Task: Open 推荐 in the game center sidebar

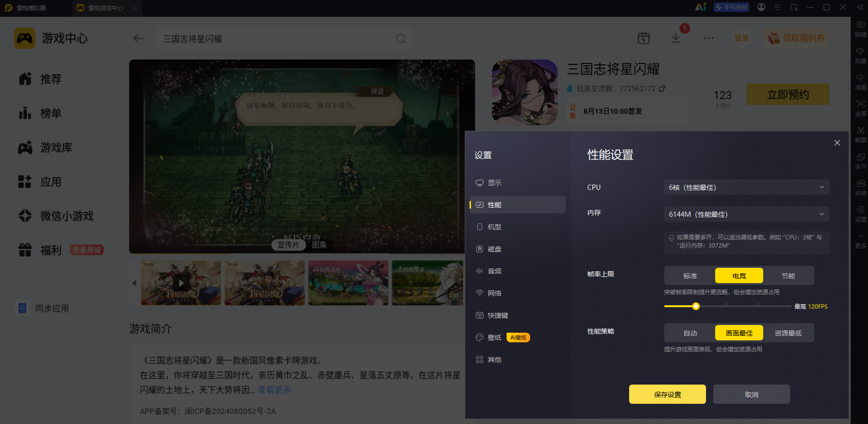Action: [x=40, y=79]
